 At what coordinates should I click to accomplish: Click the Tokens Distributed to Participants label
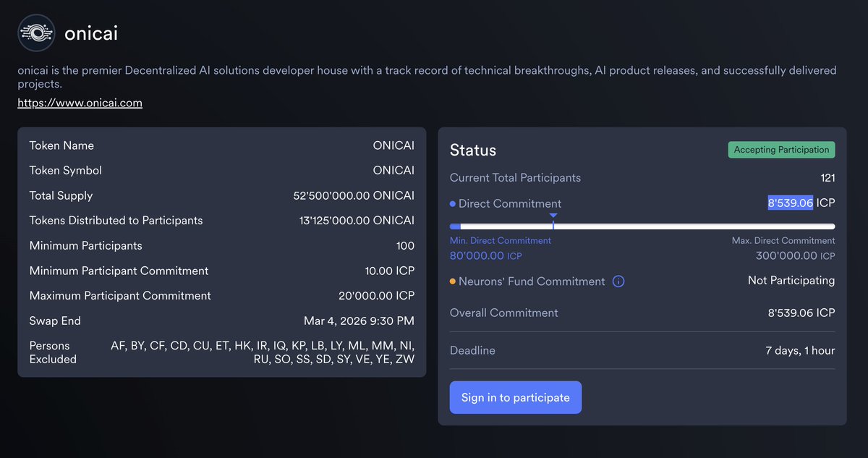point(116,221)
